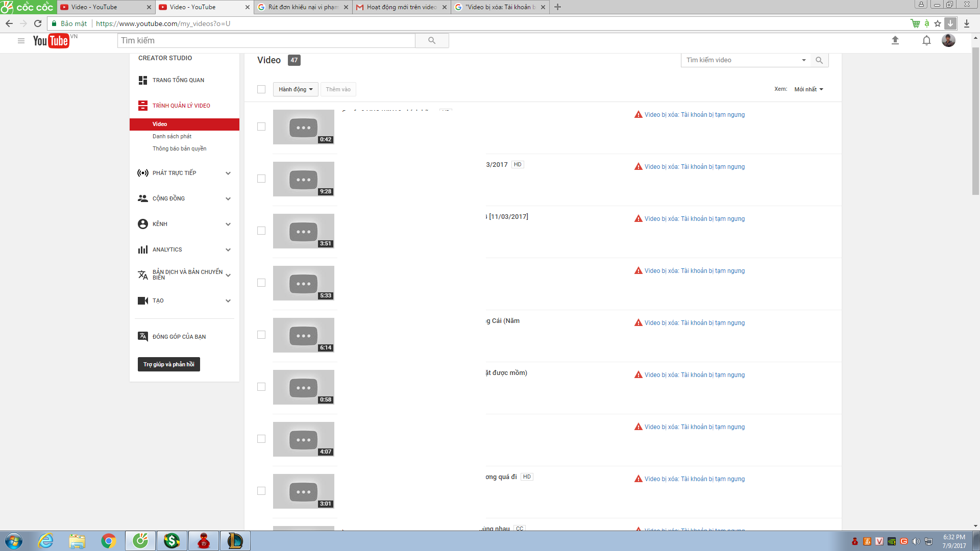Image resolution: width=980 pixels, height=551 pixels.
Task: Open Chrome from the Windows taskbar
Action: point(108,541)
